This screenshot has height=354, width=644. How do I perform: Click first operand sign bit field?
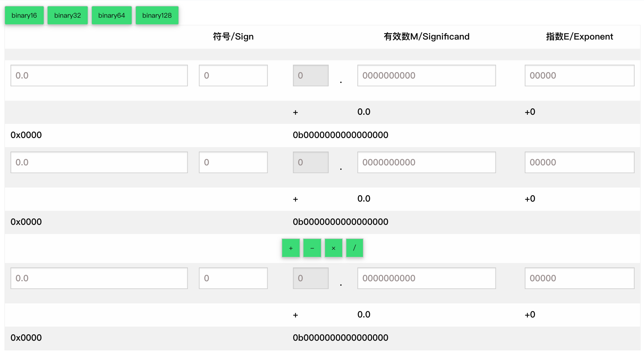point(233,76)
